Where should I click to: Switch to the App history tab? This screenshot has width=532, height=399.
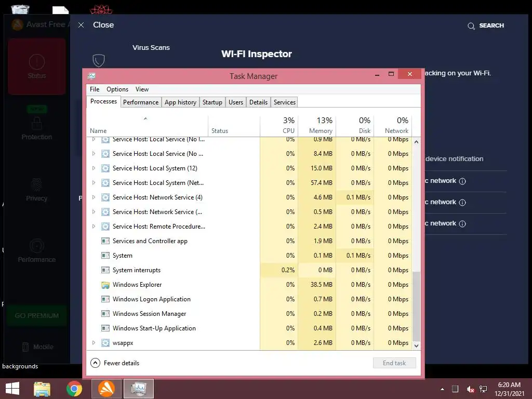[180, 102]
